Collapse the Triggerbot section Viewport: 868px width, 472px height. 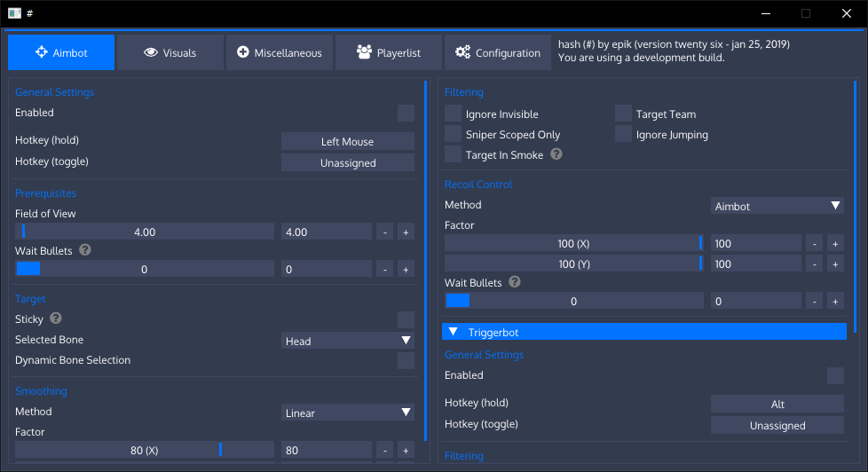(x=454, y=332)
